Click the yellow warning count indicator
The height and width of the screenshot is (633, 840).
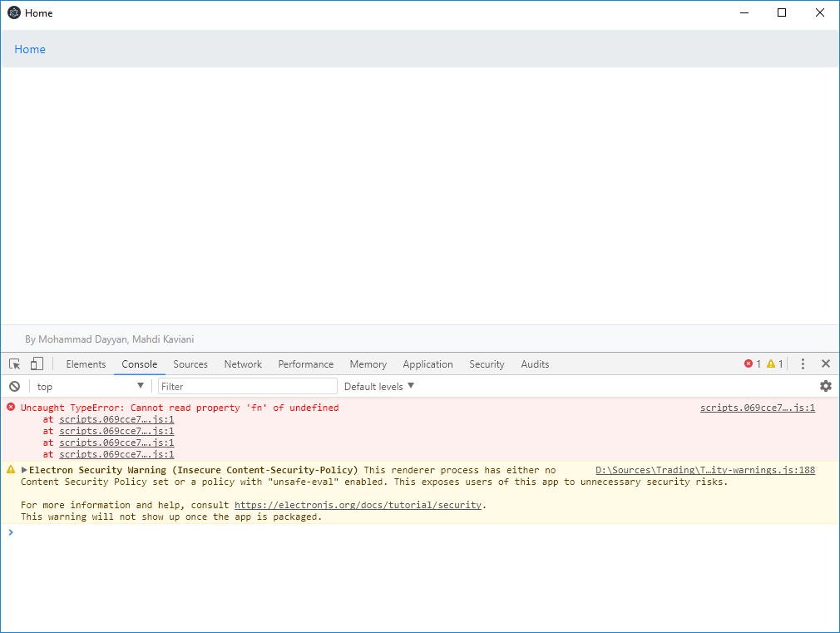point(775,364)
